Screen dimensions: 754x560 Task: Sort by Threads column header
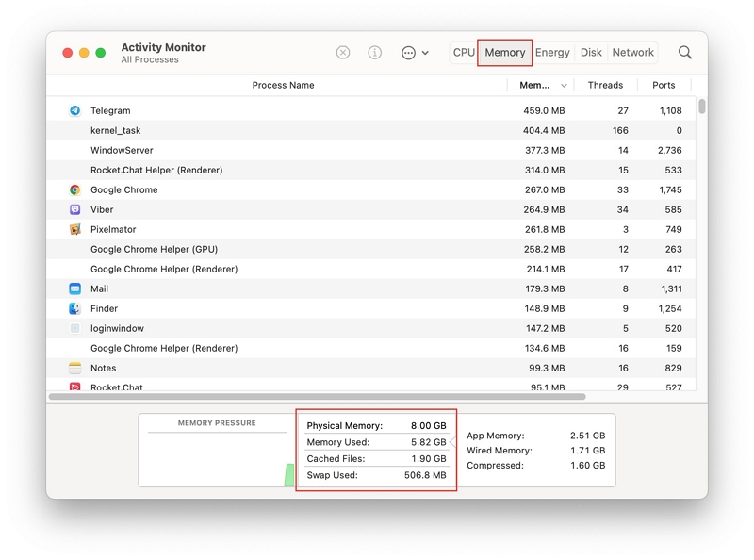pyautogui.click(x=605, y=85)
